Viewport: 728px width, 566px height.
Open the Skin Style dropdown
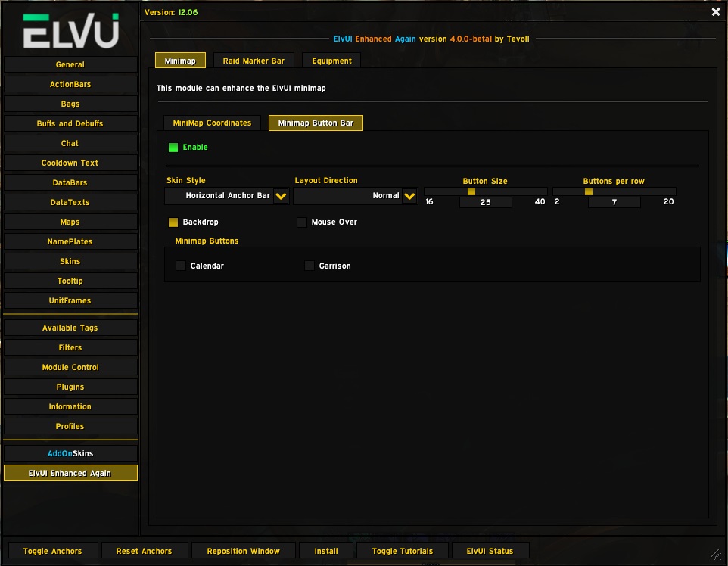pos(280,196)
